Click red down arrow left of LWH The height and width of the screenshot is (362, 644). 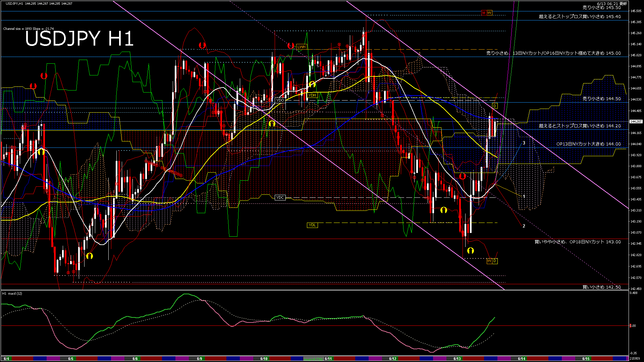tap(291, 45)
